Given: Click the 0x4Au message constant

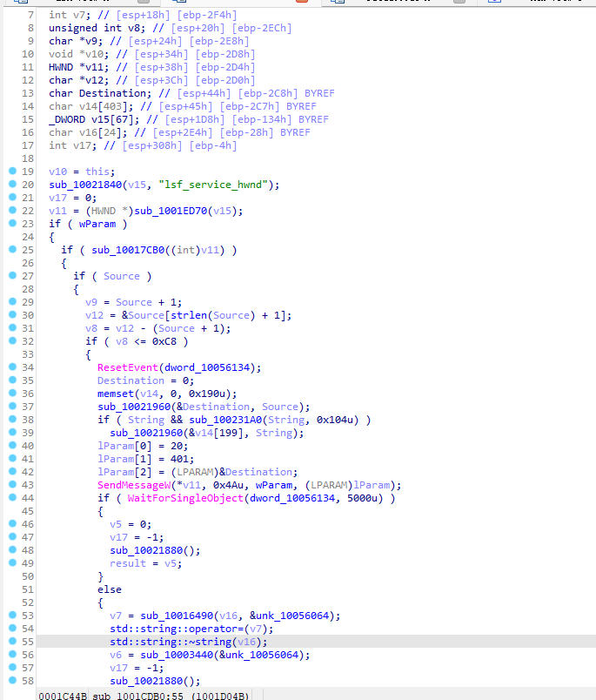Looking at the screenshot, I should [229, 485].
